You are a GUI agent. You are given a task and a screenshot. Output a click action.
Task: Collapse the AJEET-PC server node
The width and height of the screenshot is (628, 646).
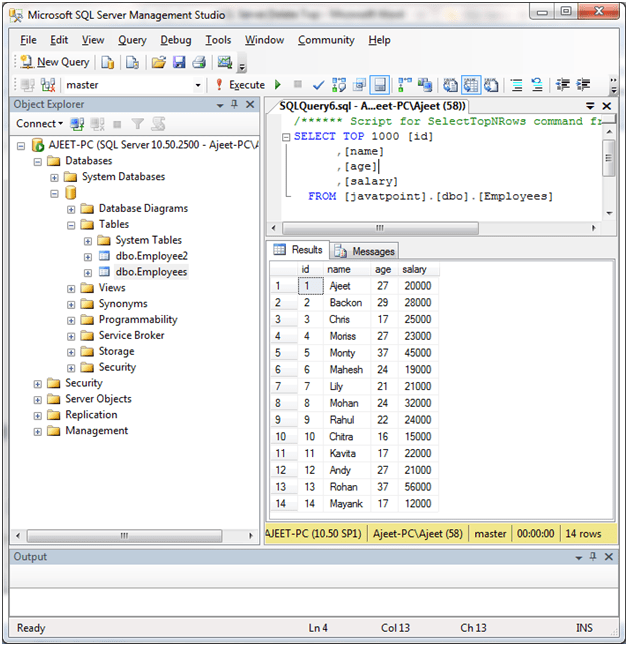click(x=21, y=146)
